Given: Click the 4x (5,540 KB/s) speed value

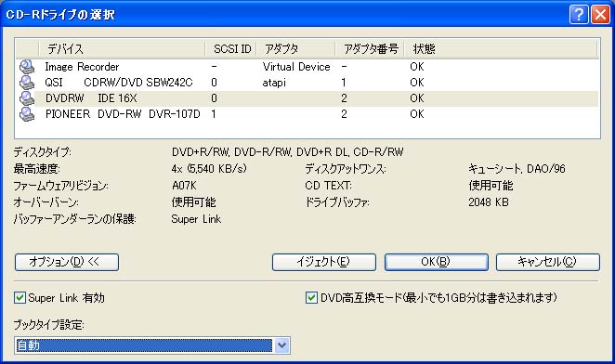Looking at the screenshot, I should click(209, 169).
